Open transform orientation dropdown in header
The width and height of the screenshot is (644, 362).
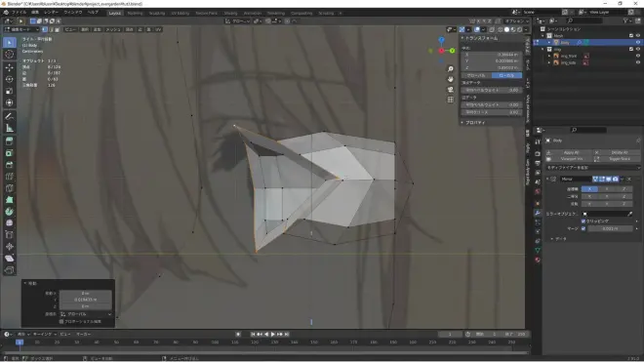click(237, 20)
